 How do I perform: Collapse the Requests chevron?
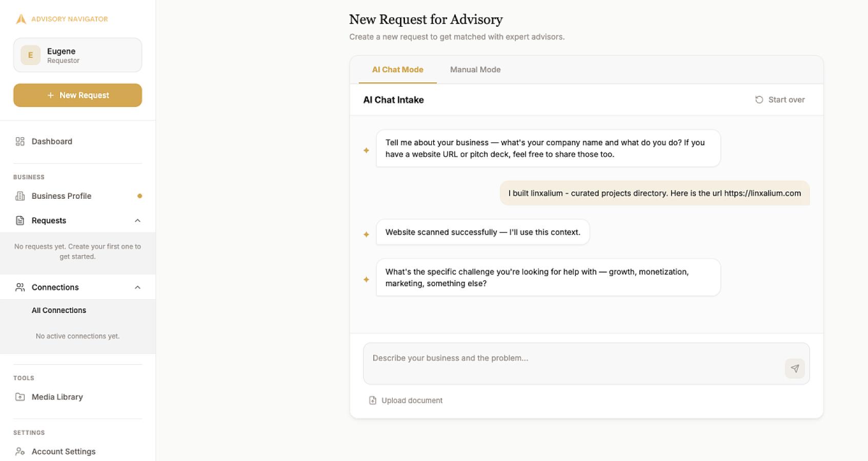tap(137, 220)
